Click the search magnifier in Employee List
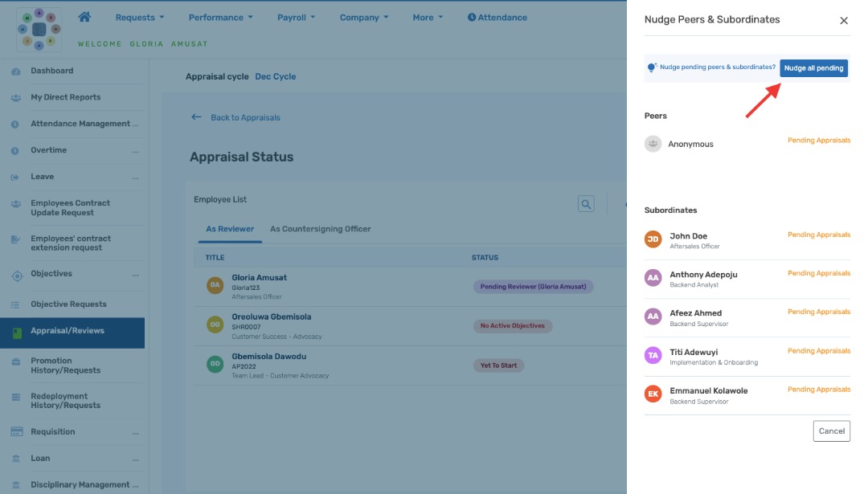Image resolution: width=868 pixels, height=494 pixels. [586, 203]
